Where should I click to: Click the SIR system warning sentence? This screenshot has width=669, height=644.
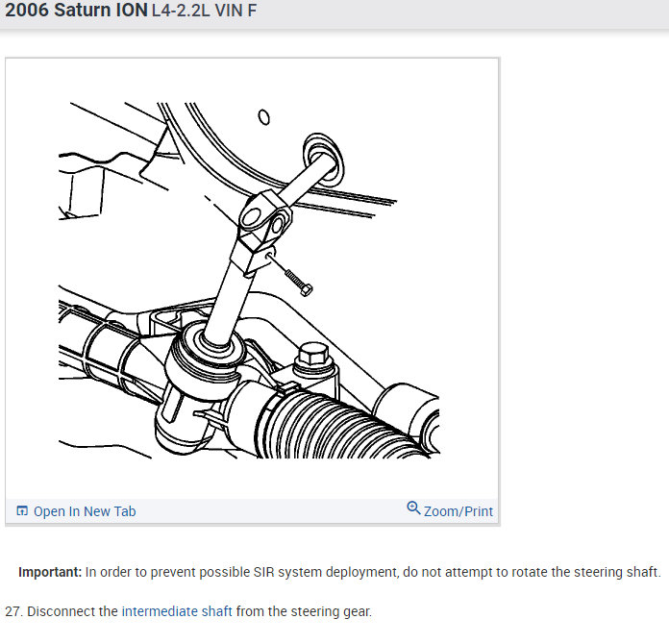pos(373,572)
